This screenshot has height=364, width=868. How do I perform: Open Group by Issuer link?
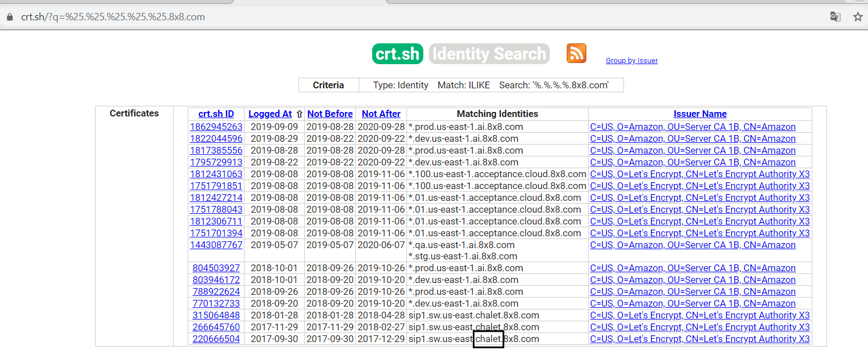tap(632, 60)
